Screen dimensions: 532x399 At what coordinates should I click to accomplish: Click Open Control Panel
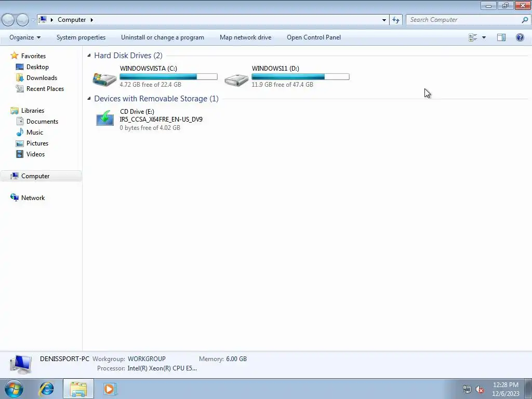(x=313, y=37)
